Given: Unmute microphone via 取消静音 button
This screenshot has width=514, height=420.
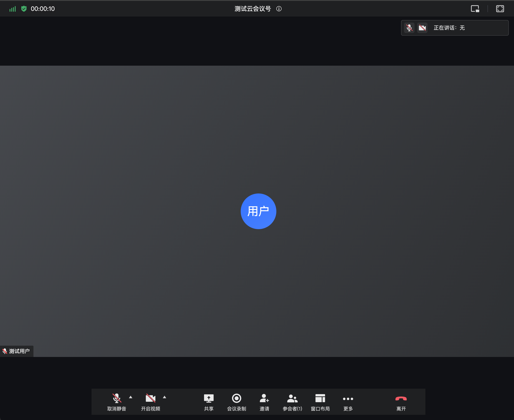Looking at the screenshot, I should 116,402.
